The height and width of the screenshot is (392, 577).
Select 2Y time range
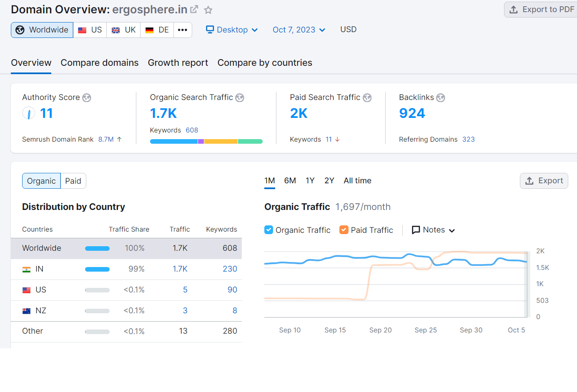click(329, 181)
